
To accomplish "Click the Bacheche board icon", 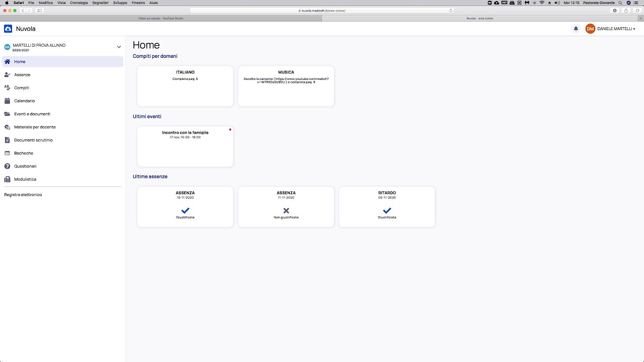I will click(x=7, y=153).
